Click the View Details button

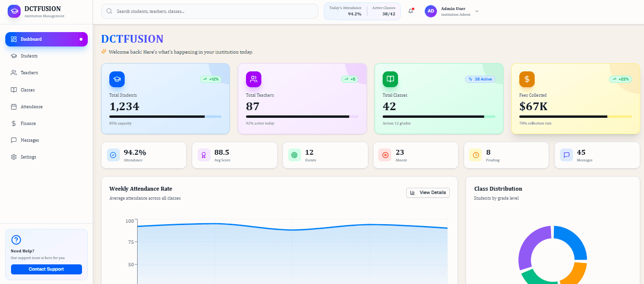click(x=428, y=193)
